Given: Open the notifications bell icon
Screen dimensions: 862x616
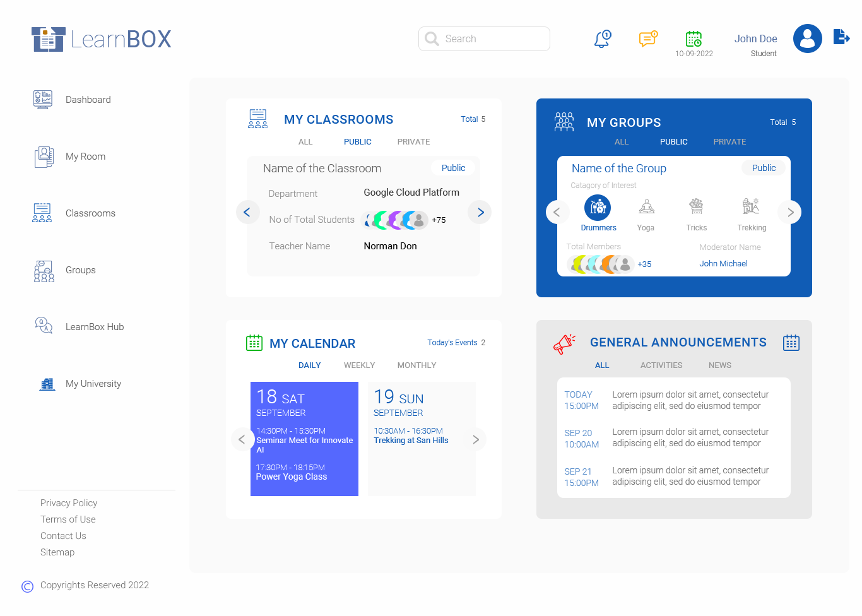Looking at the screenshot, I should 603,39.
